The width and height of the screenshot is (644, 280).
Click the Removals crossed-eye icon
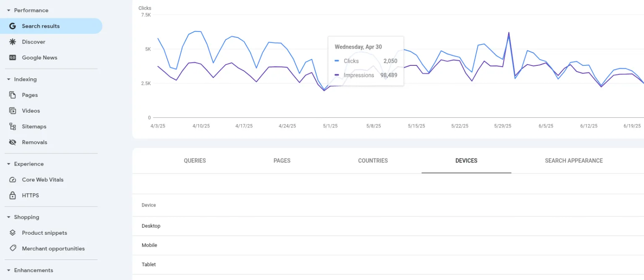[13, 143]
